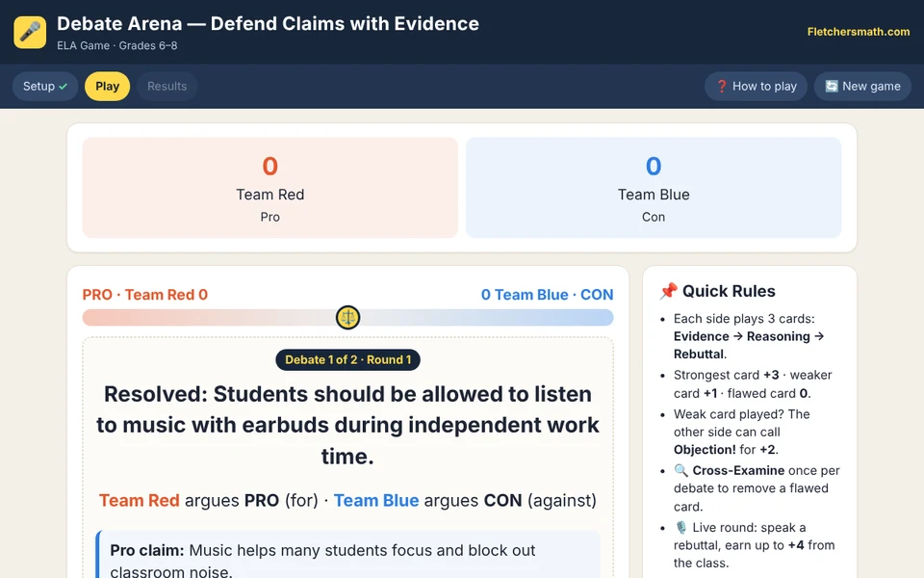The height and width of the screenshot is (578, 924).
Task: Click the yellow microphone app logo
Action: [30, 33]
